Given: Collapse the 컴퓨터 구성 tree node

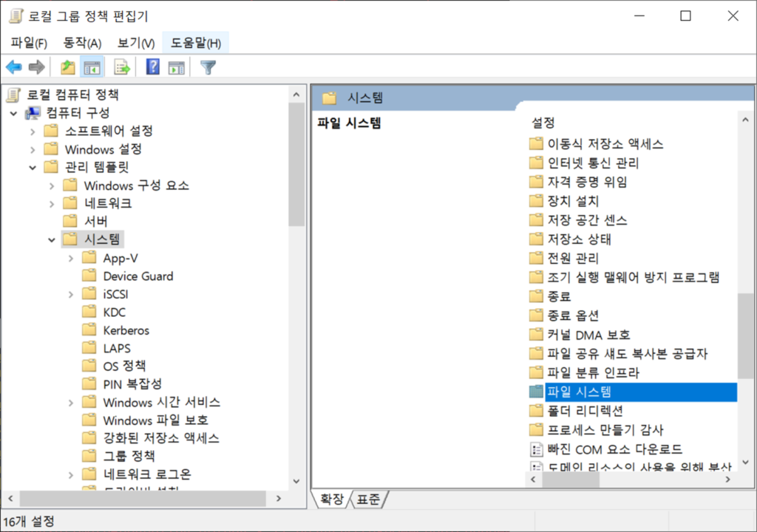Looking at the screenshot, I should 13,113.
